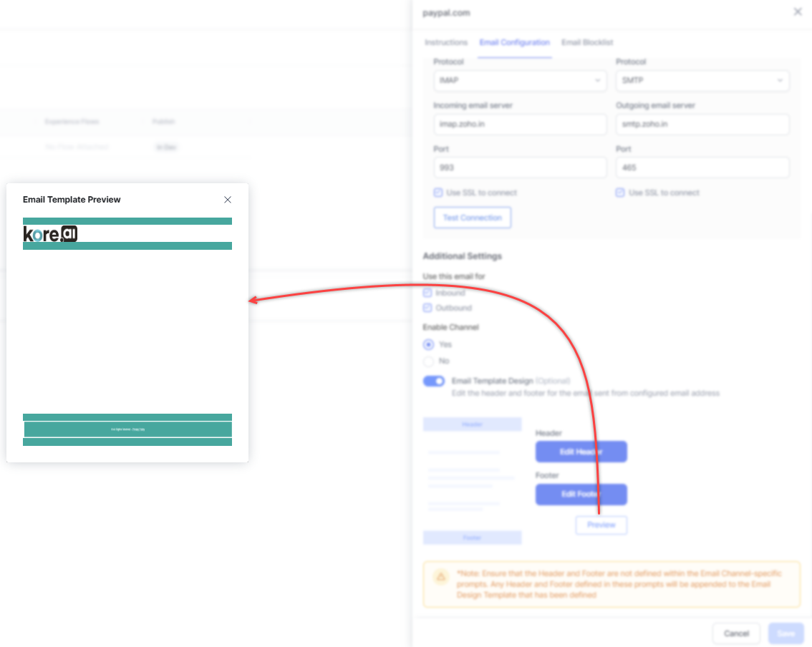Click the Test Connection button
The image size is (812, 647).
(473, 218)
